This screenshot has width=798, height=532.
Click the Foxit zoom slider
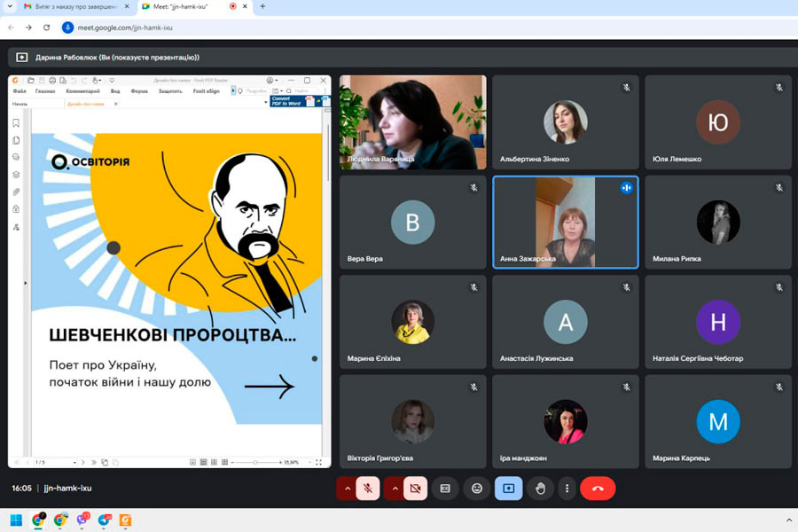257,462
